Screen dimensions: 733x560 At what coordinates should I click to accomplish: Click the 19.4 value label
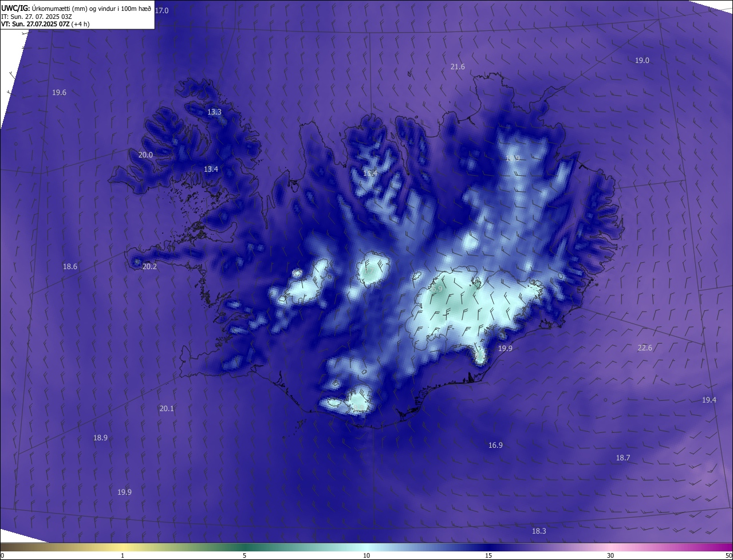point(709,400)
